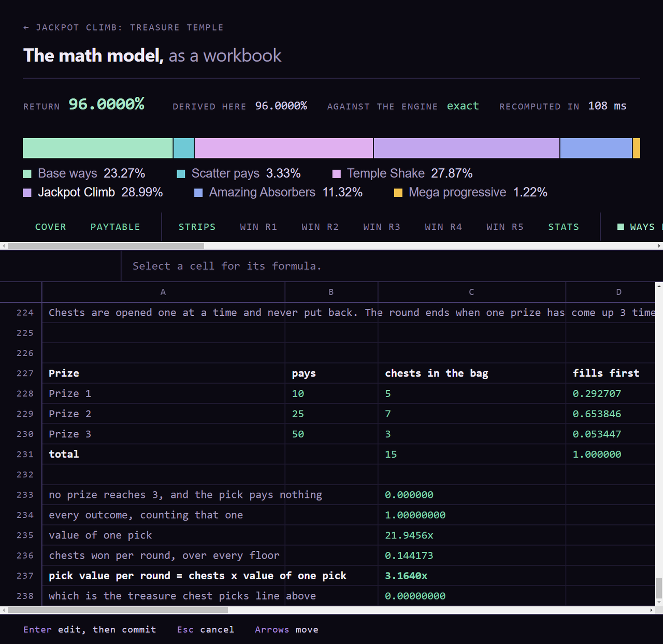Click the Jackpot Climb purple bar segment

467,148
